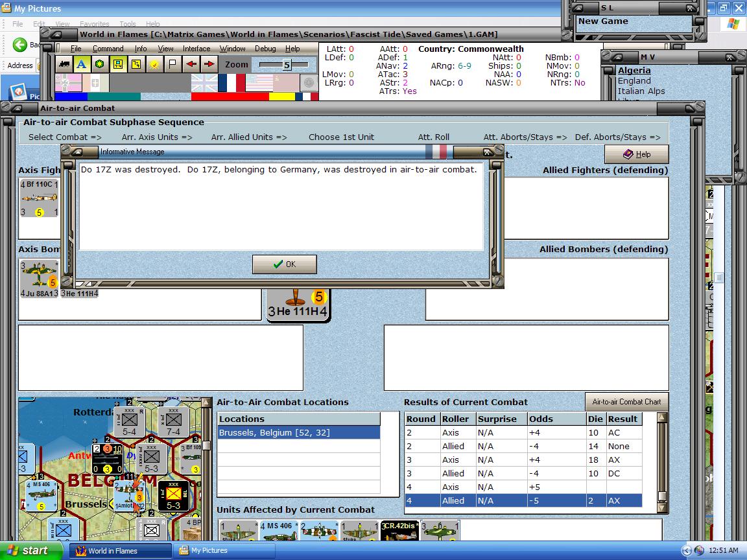Toggle the blue letter A toolbar button
The image size is (747, 560).
click(82, 64)
